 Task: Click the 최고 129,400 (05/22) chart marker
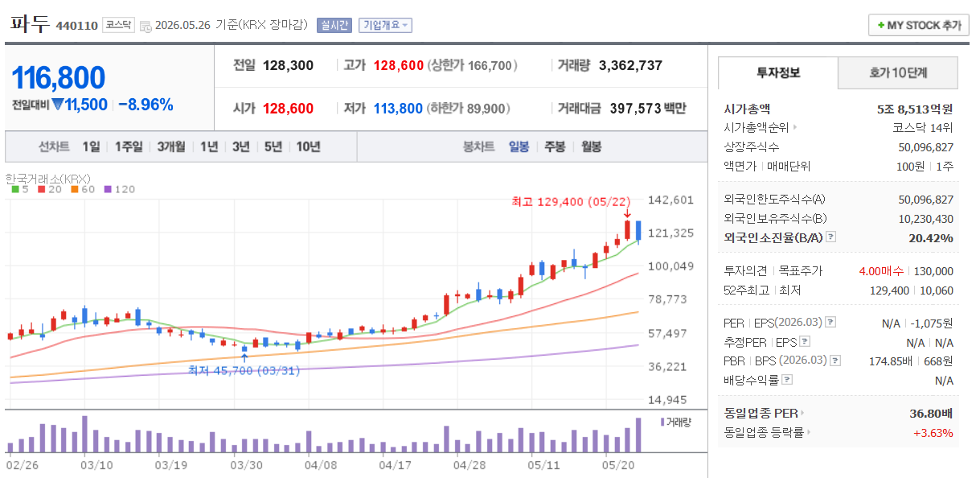(572, 201)
